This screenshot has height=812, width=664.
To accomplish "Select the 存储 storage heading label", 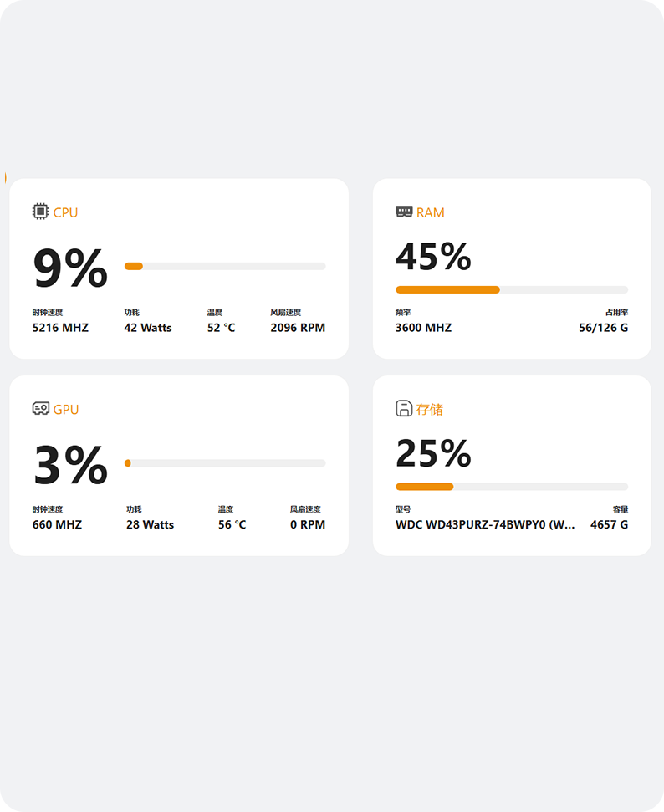I will 429,409.
